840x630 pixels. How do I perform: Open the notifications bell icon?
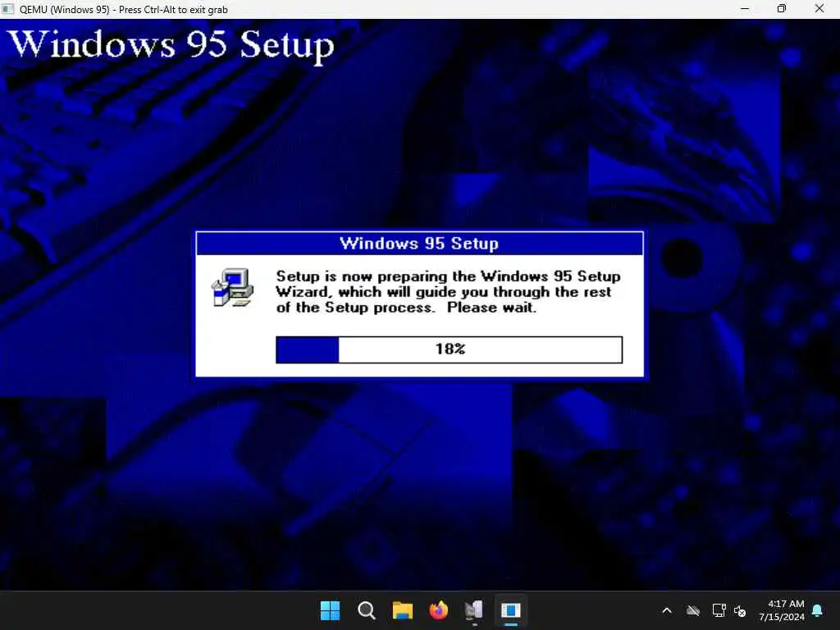818,610
